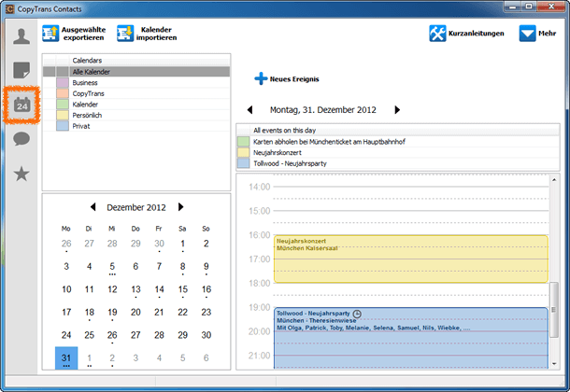Select Tollwood - Neujahrsparty list entry
This screenshot has height=392, width=570.
pos(398,163)
